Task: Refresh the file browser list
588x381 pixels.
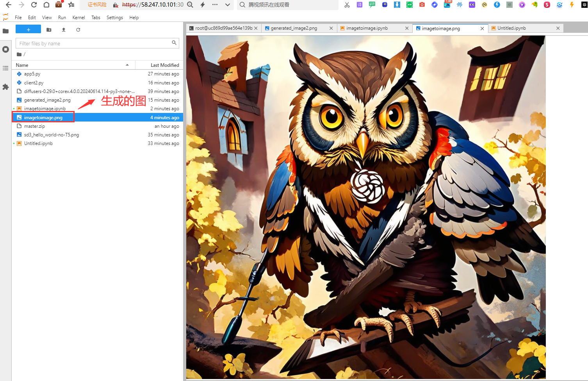Action: click(x=78, y=30)
